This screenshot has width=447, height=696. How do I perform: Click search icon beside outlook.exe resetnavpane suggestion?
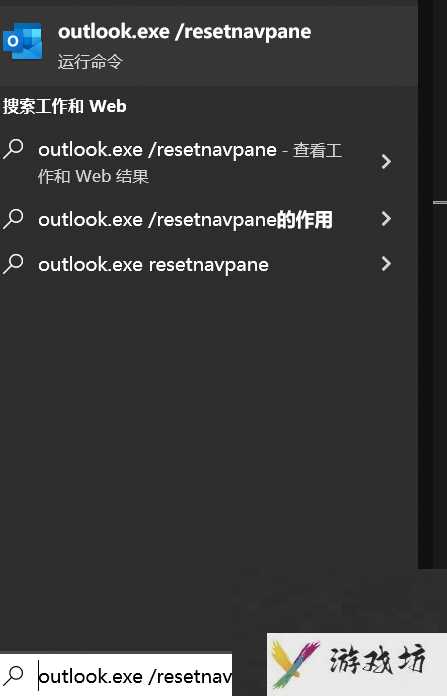click(13, 264)
